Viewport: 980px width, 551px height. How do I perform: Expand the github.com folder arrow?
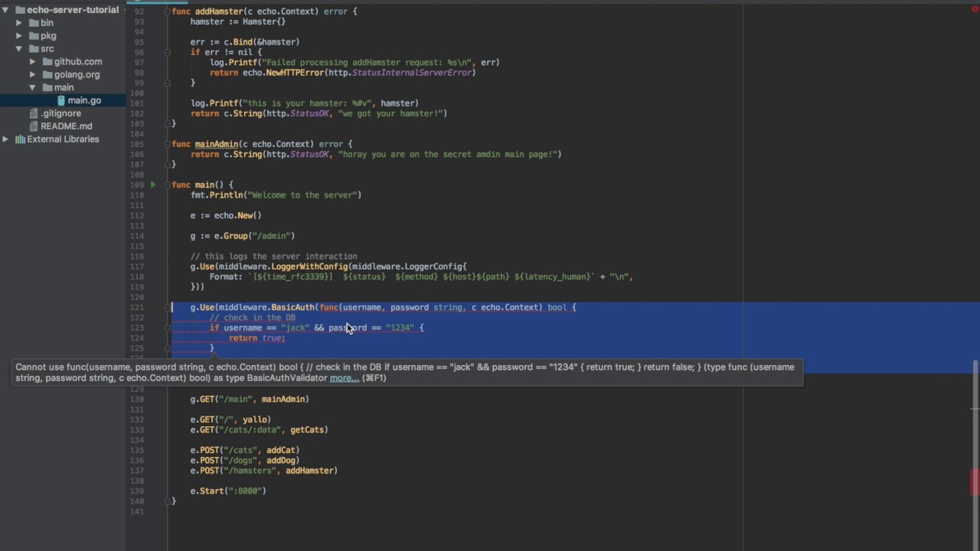tap(33, 62)
